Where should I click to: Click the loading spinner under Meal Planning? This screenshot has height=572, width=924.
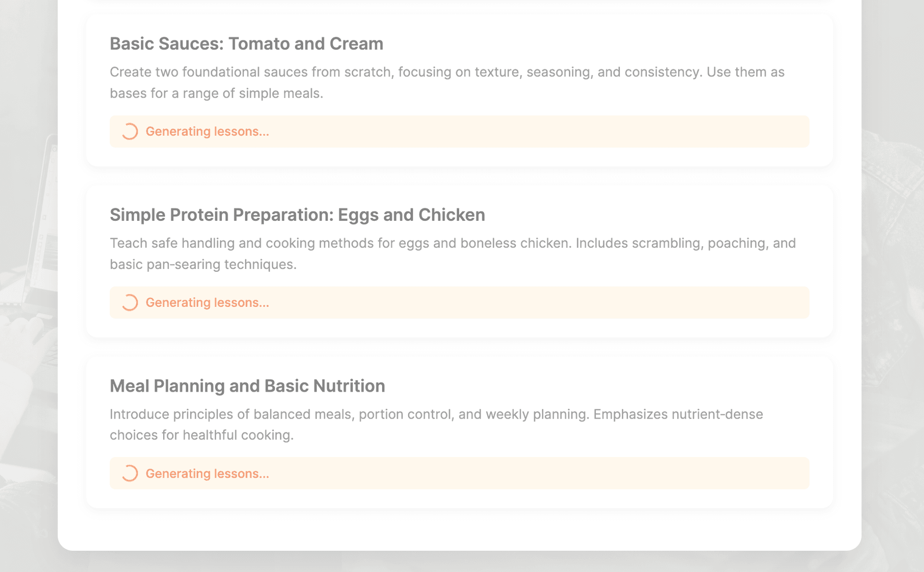coord(129,473)
